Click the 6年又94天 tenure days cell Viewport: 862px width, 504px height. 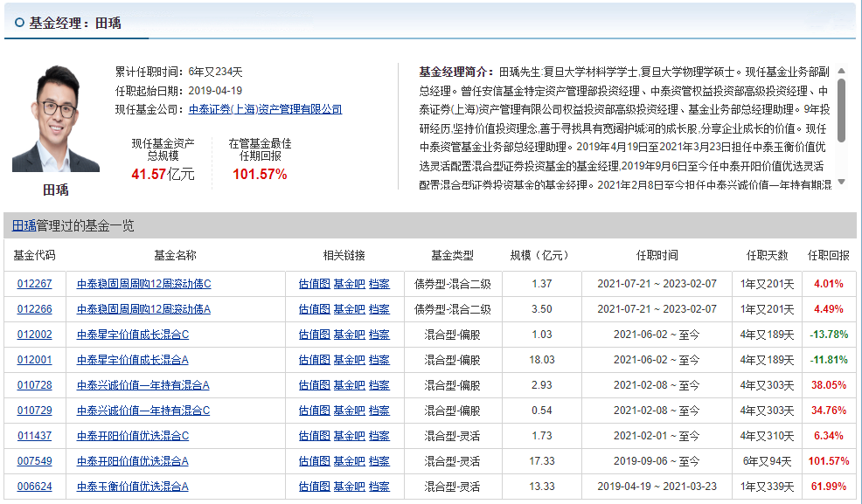click(767, 460)
